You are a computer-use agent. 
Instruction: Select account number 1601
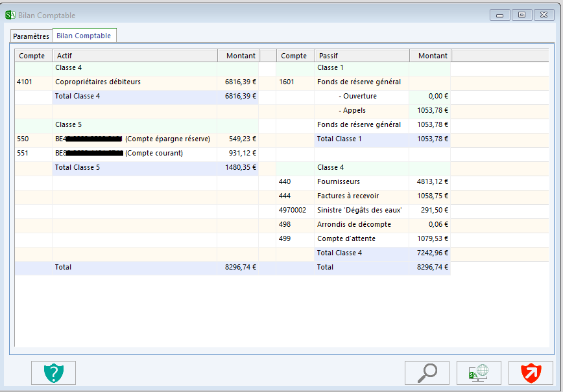[x=287, y=82]
